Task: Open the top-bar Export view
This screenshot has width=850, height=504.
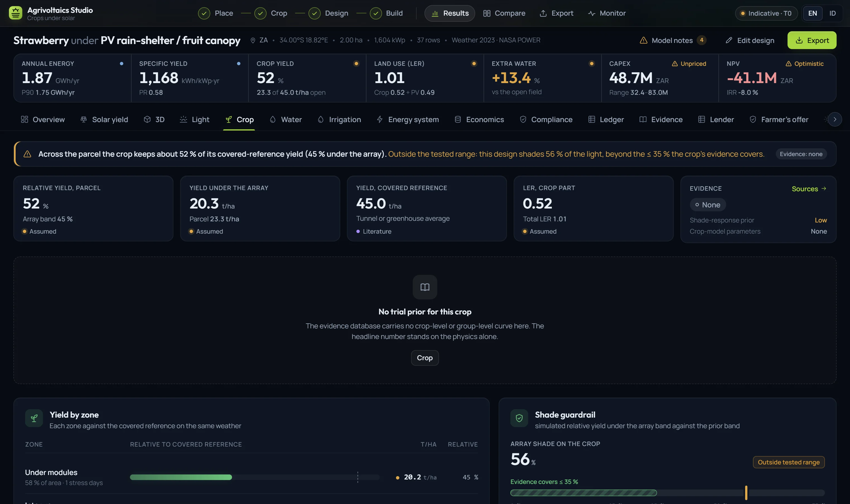Action: (x=556, y=13)
